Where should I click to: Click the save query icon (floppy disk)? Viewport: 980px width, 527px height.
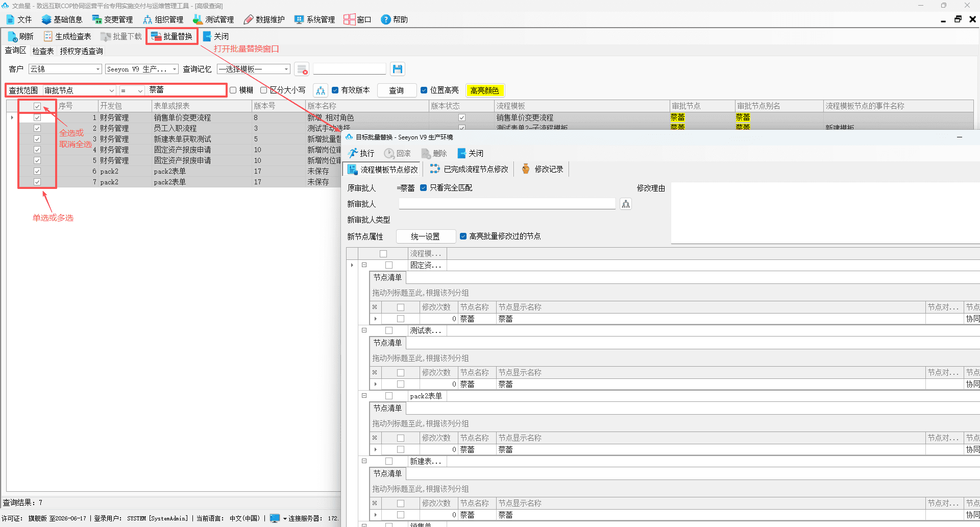pyautogui.click(x=398, y=69)
